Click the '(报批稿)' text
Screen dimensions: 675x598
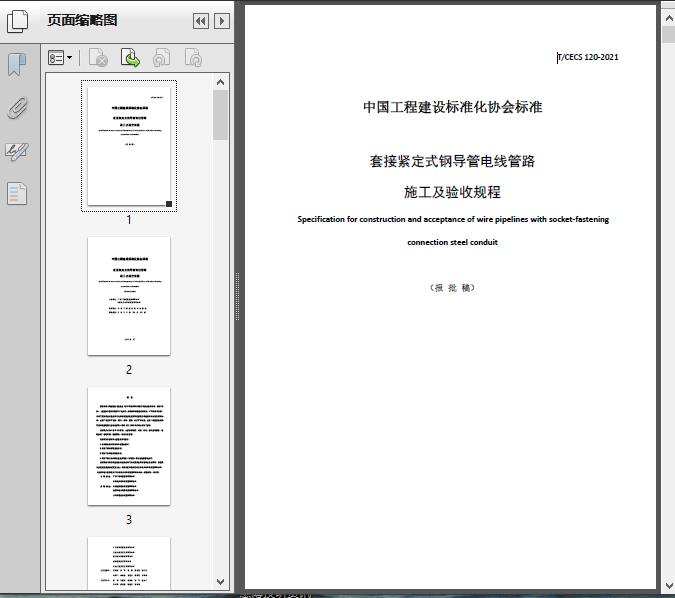452,288
